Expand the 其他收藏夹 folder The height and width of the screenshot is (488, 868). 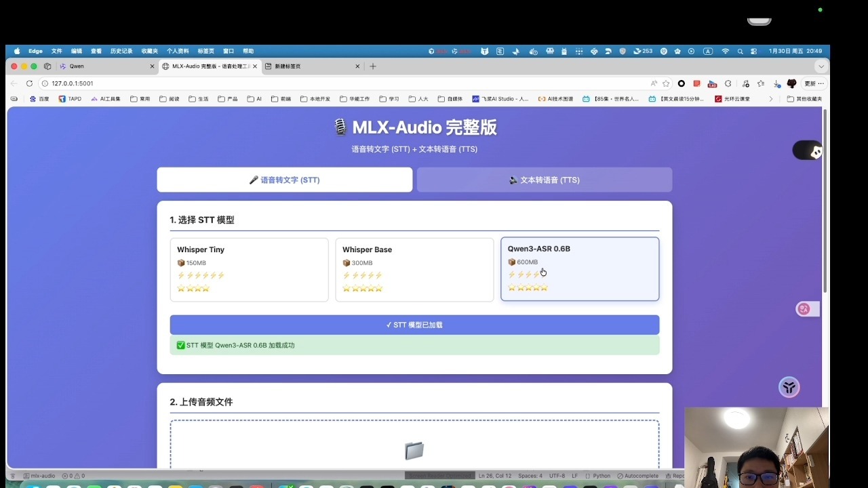pyautogui.click(x=804, y=99)
